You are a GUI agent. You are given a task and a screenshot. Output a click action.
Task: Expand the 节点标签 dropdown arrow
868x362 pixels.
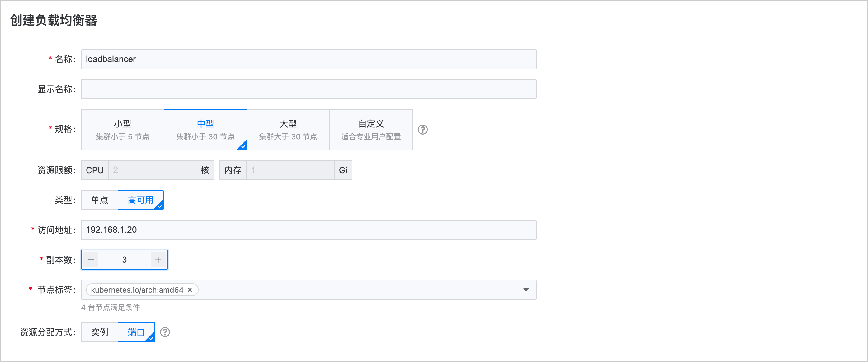pos(526,289)
